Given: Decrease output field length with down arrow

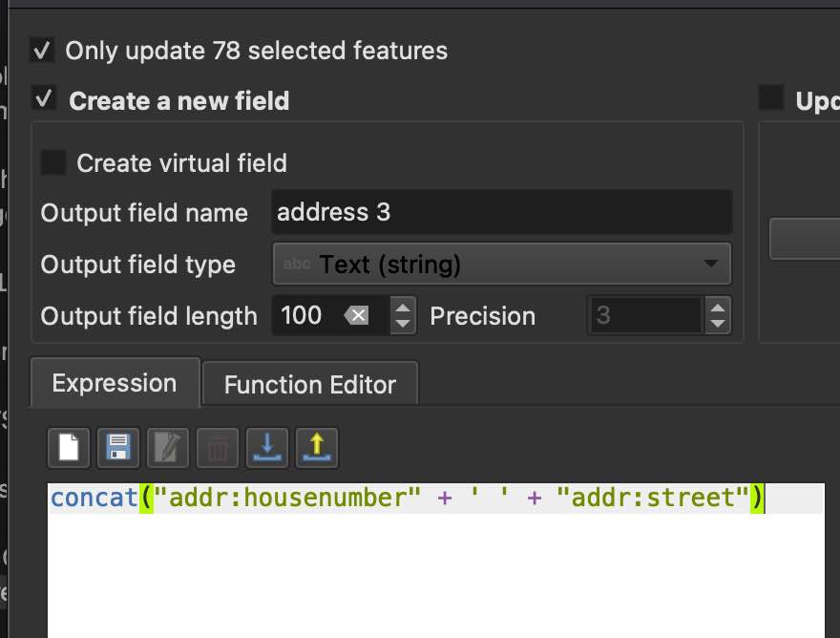Looking at the screenshot, I should pos(404,324).
